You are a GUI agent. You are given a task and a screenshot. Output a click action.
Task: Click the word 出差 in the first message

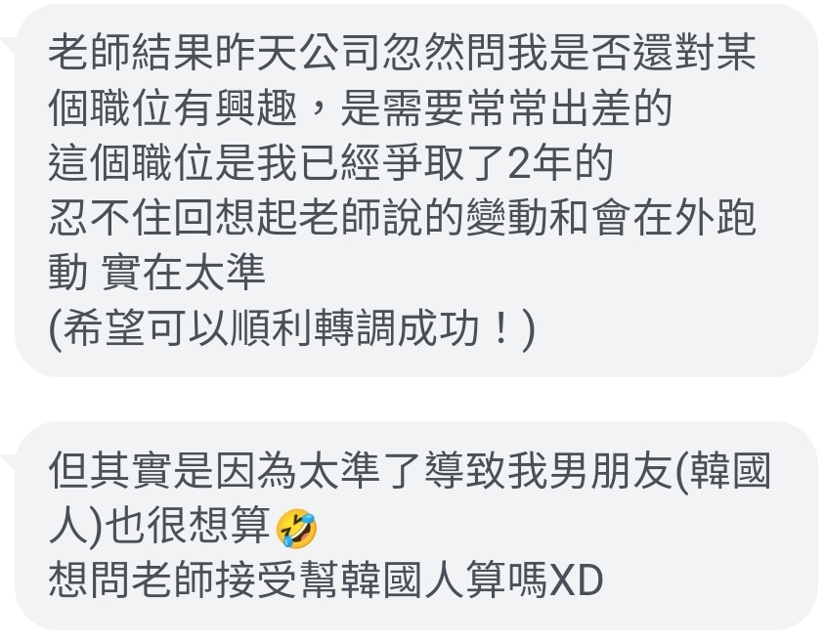[590, 107]
